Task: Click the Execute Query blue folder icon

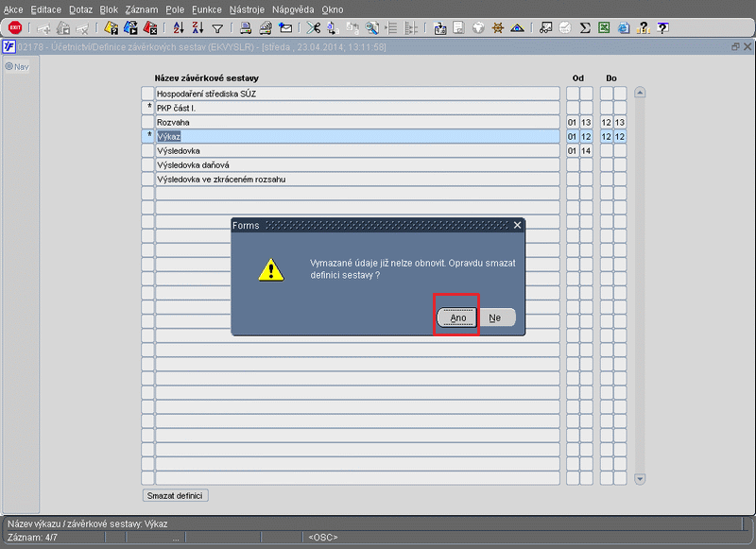Action: 130,28
